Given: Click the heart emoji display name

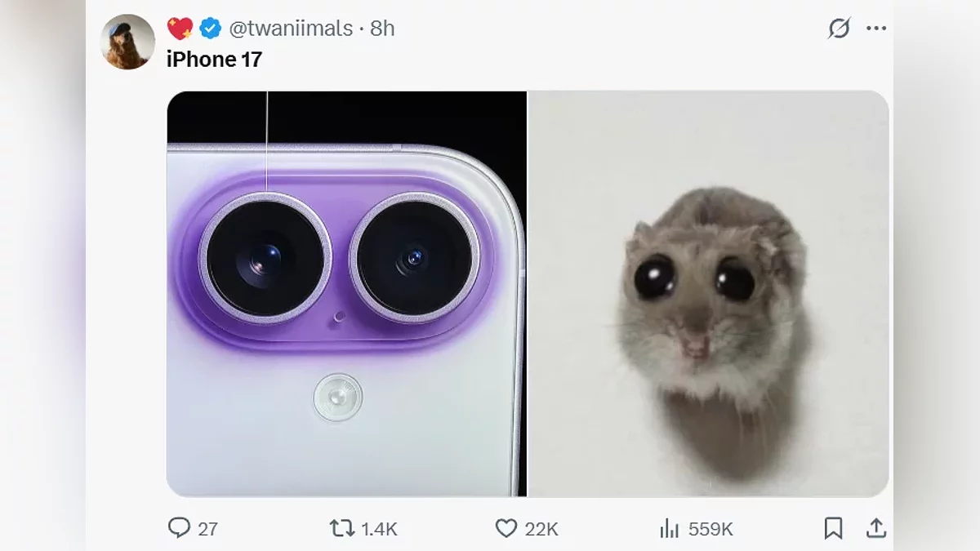Looking at the screenshot, I should [x=180, y=29].
